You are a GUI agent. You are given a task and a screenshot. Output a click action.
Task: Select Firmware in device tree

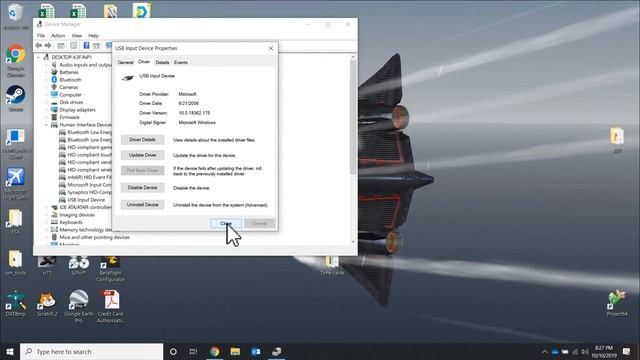click(69, 117)
